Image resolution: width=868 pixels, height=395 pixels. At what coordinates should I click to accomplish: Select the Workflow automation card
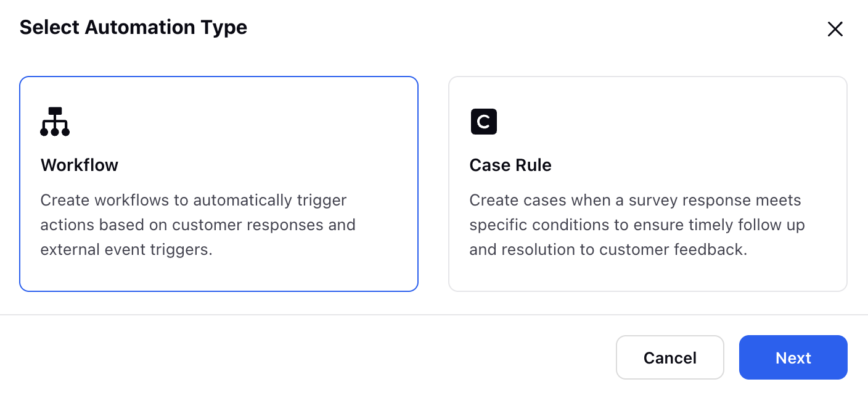point(219,184)
